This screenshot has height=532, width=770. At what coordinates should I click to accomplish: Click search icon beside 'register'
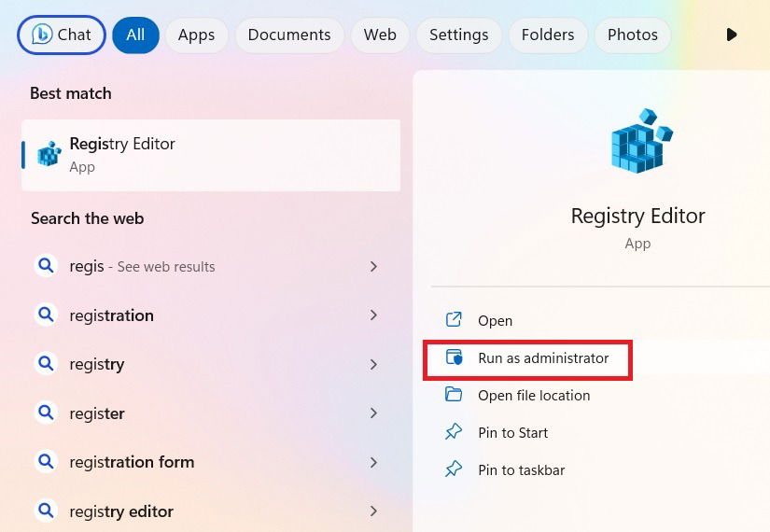[x=46, y=413]
